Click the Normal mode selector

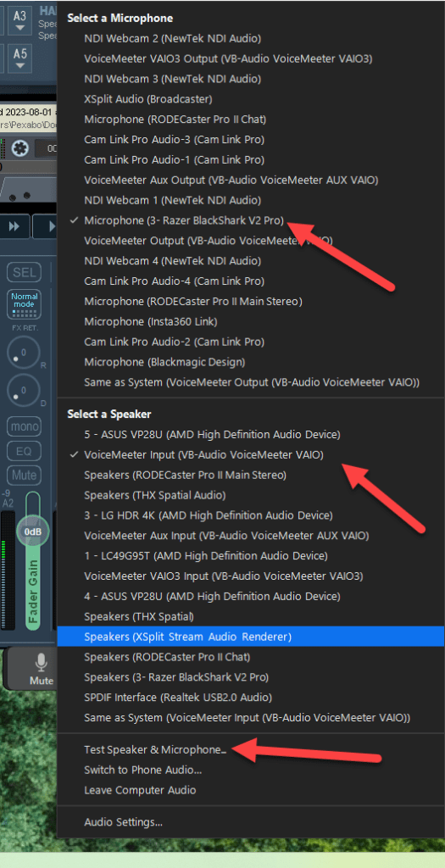24,305
